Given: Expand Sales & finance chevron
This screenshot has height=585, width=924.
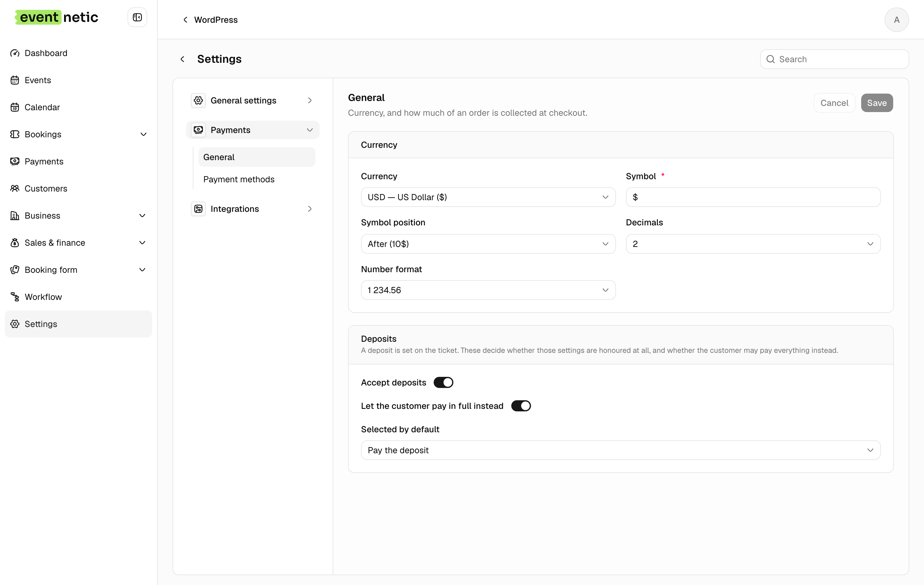Looking at the screenshot, I should 142,243.
